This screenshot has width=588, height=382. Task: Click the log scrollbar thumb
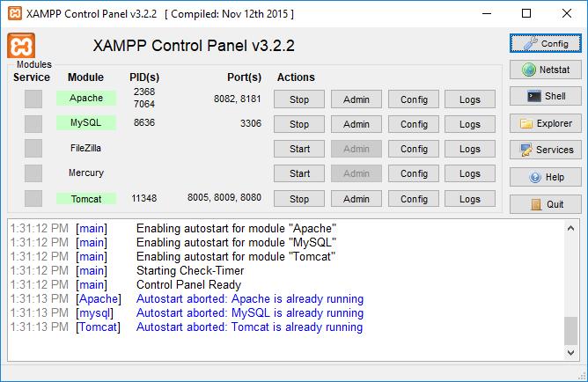[570, 331]
